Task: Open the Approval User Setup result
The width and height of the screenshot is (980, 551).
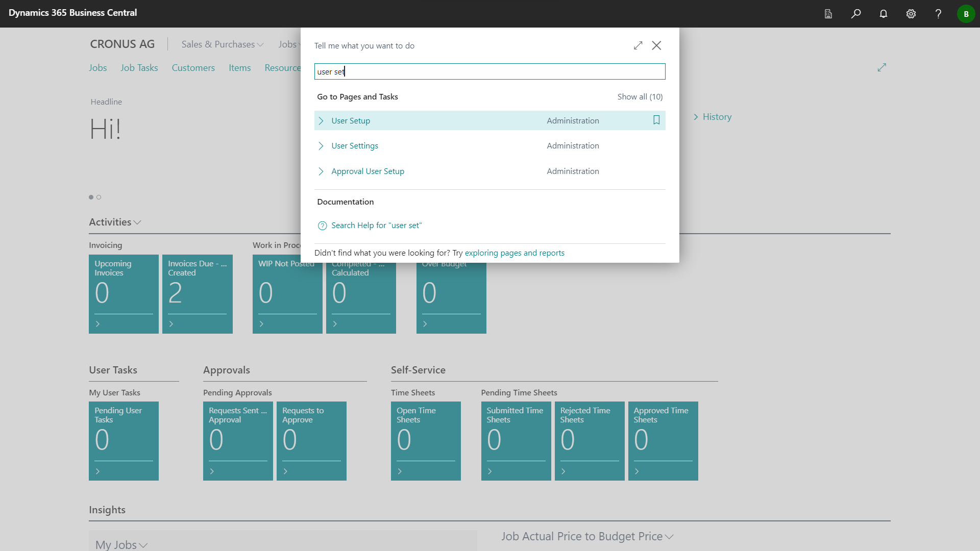Action: coord(367,171)
